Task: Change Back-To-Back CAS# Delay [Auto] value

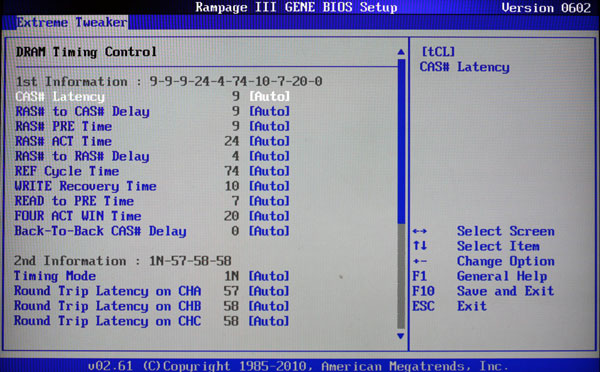Action: point(269,231)
